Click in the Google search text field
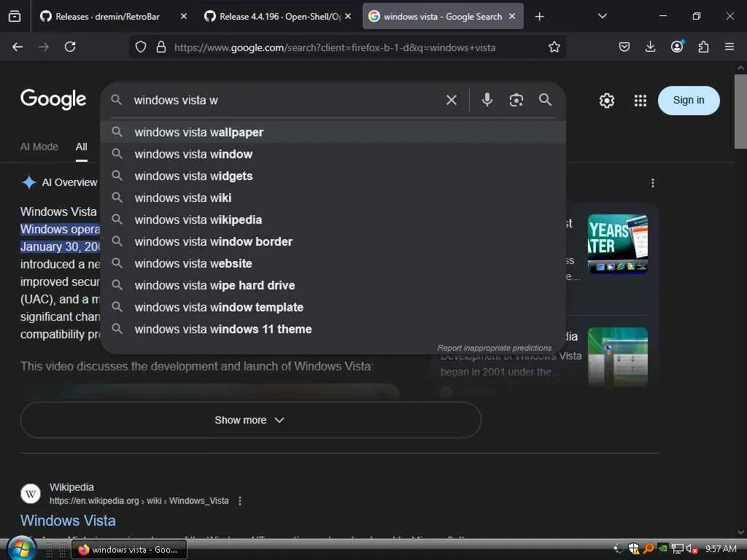This screenshot has height=560, width=747. [286, 100]
